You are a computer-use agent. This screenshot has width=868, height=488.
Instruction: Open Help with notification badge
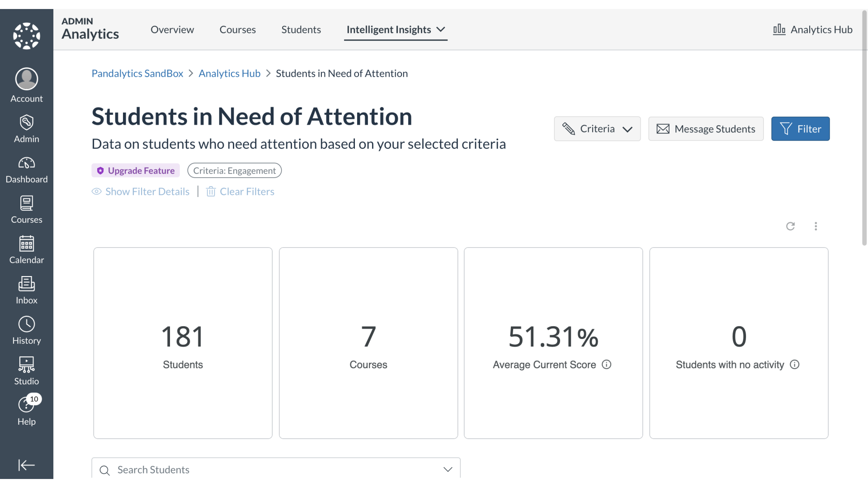coord(26,410)
